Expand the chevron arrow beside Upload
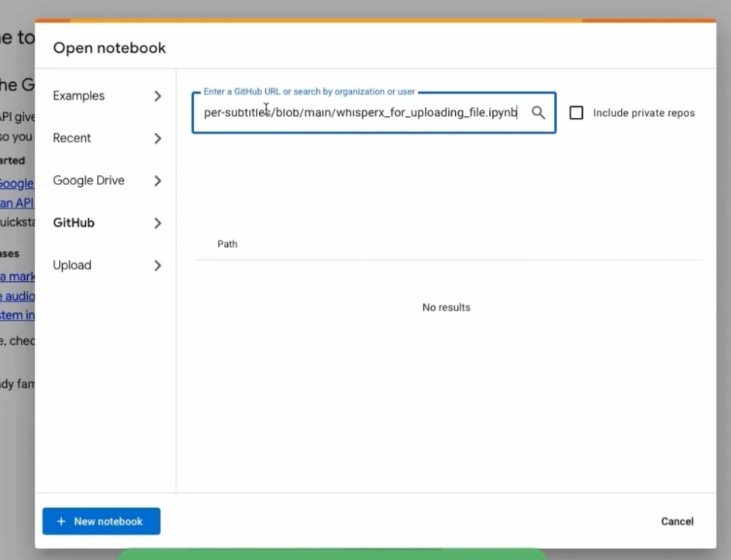731x560 pixels. (157, 266)
